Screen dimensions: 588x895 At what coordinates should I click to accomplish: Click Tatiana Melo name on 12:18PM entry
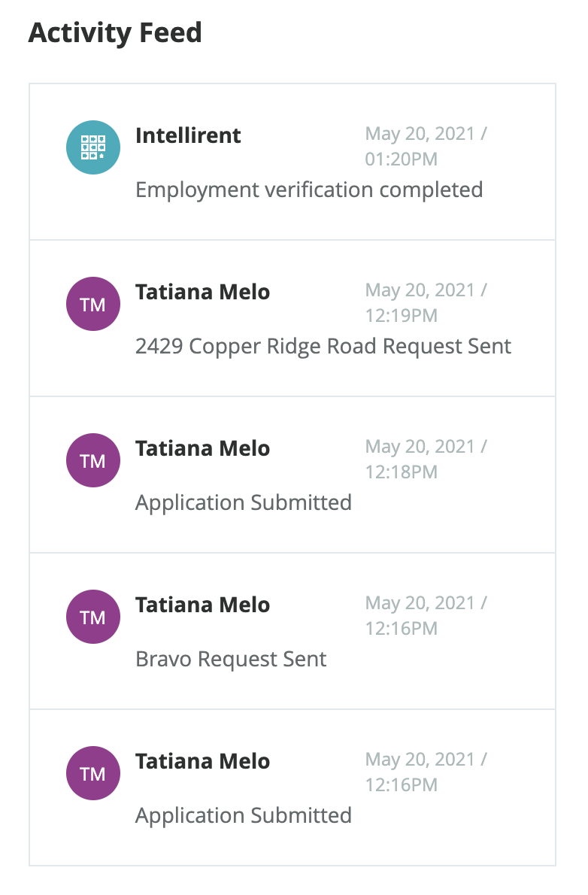202,448
